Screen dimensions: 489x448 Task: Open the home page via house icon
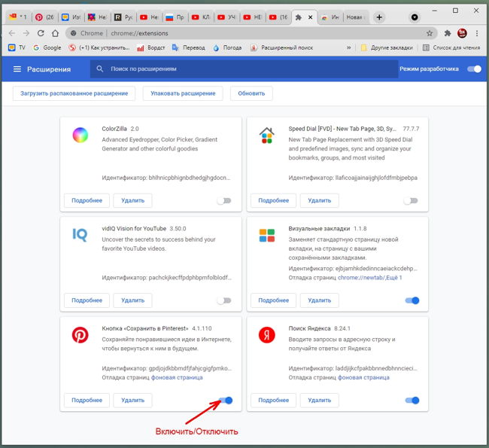[55, 33]
